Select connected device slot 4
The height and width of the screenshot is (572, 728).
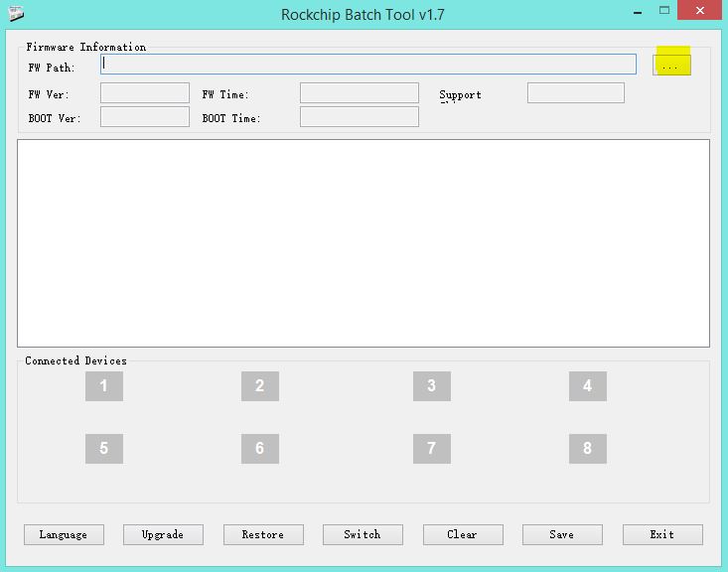[x=588, y=386]
